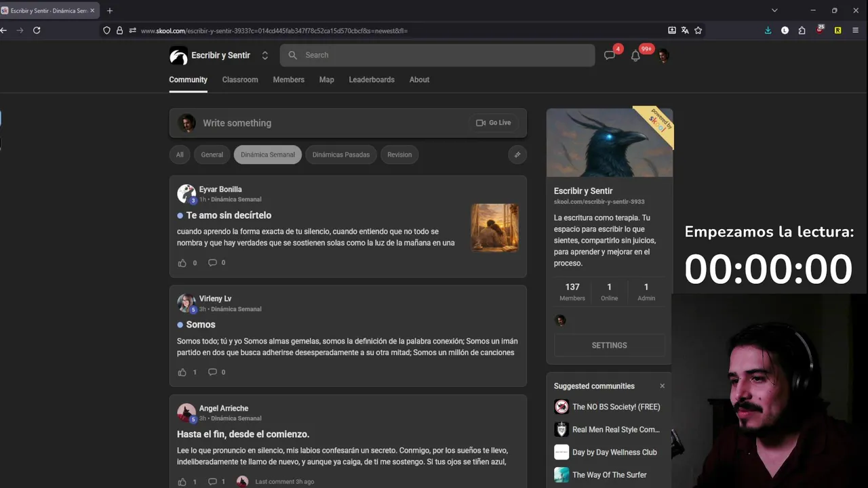Toggle the Dinámica Semanal filter
The width and height of the screenshot is (868, 488).
[268, 155]
